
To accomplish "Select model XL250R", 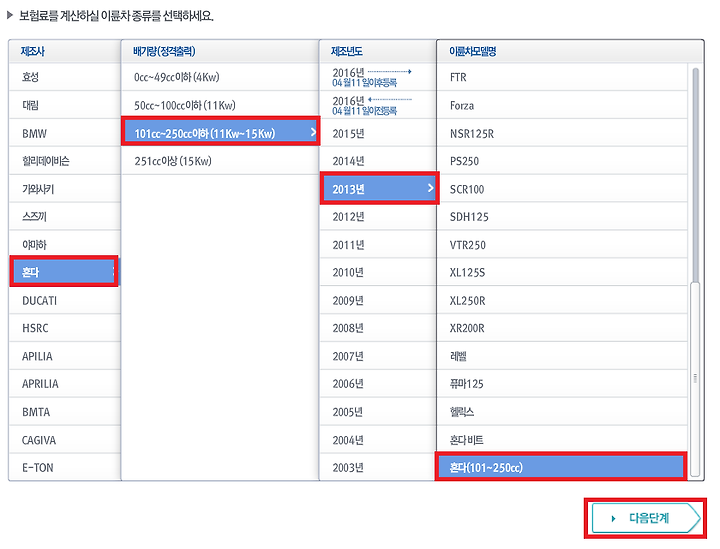I will [562, 301].
